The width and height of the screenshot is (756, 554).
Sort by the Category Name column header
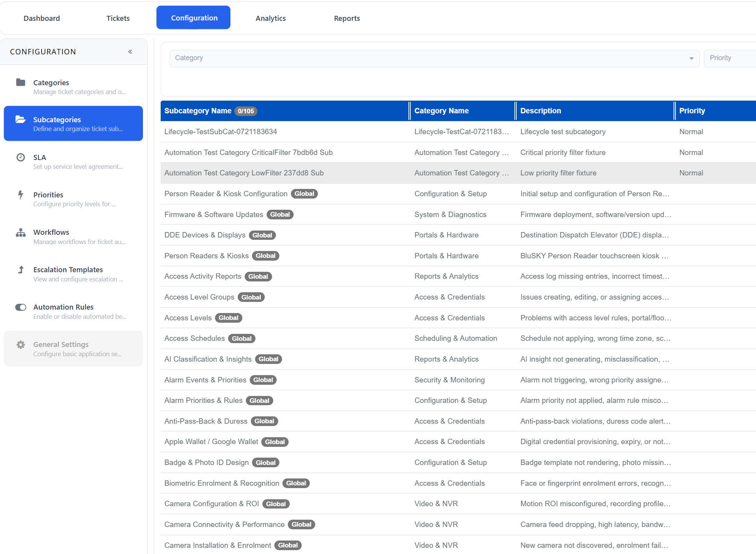point(442,111)
